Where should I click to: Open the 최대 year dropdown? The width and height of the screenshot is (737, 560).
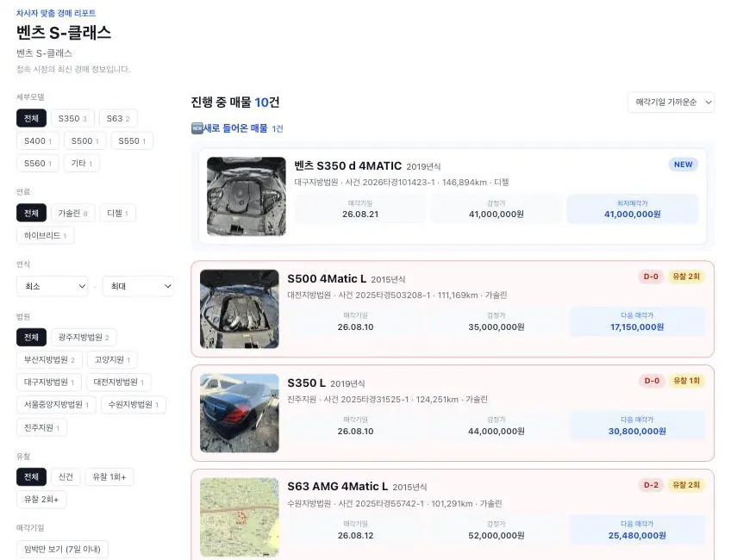(138, 286)
